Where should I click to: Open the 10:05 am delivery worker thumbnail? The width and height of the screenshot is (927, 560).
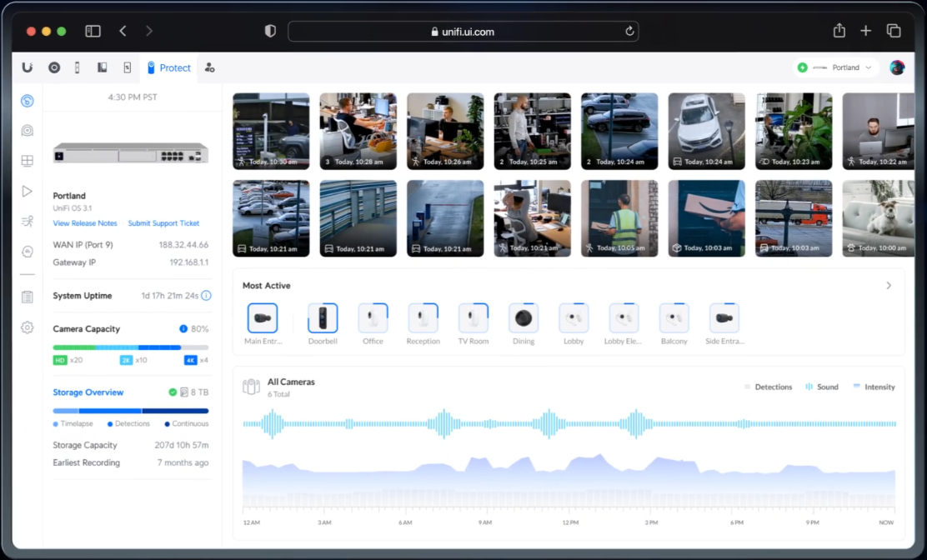pos(619,218)
